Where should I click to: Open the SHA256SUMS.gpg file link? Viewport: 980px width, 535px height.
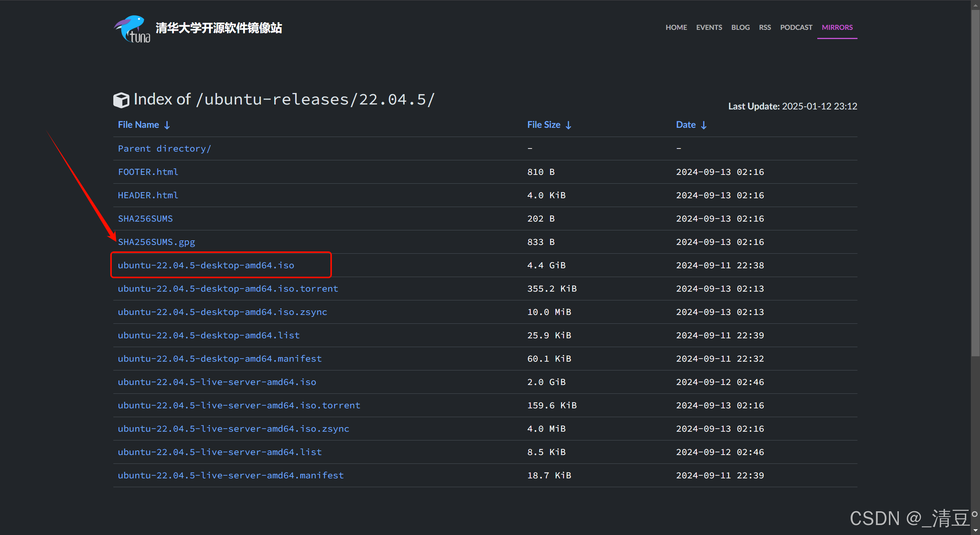156,242
